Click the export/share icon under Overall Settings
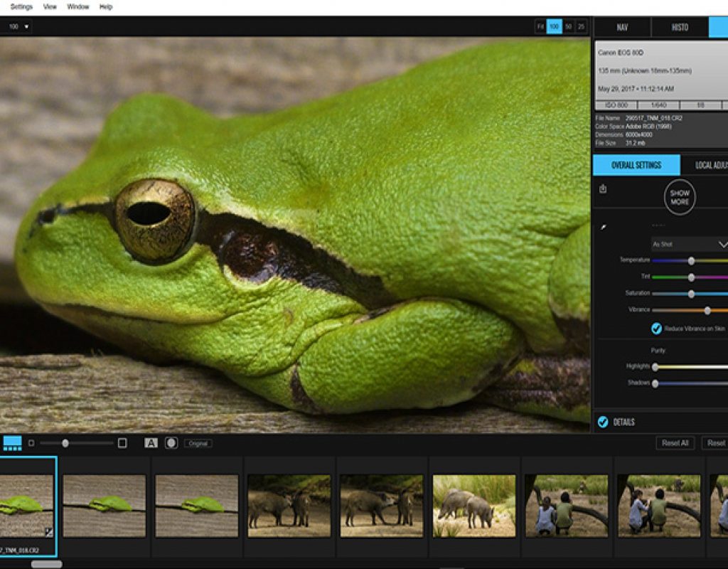The image size is (728, 569). coord(603,188)
